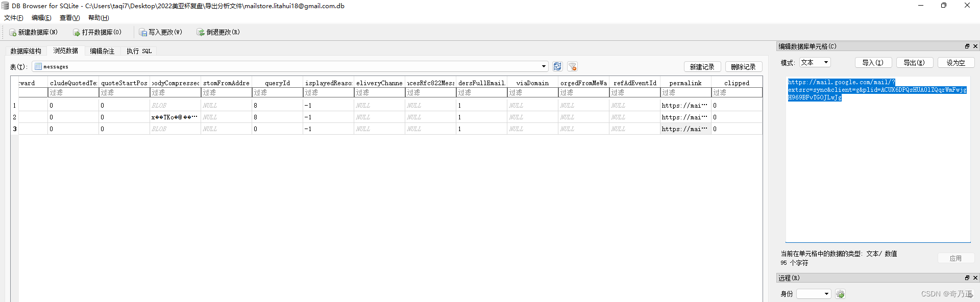The image size is (980, 302).
Task: Select permalink cell in row 2
Action: point(685,117)
